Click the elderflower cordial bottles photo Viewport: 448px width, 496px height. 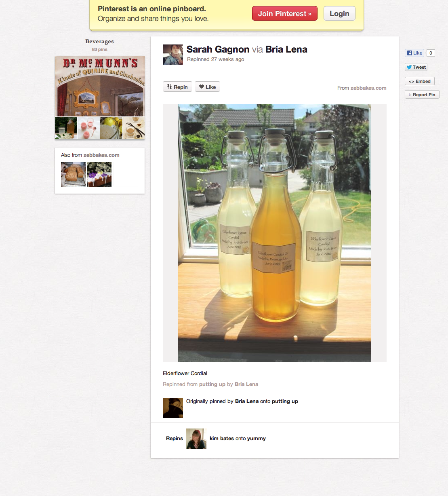274,233
